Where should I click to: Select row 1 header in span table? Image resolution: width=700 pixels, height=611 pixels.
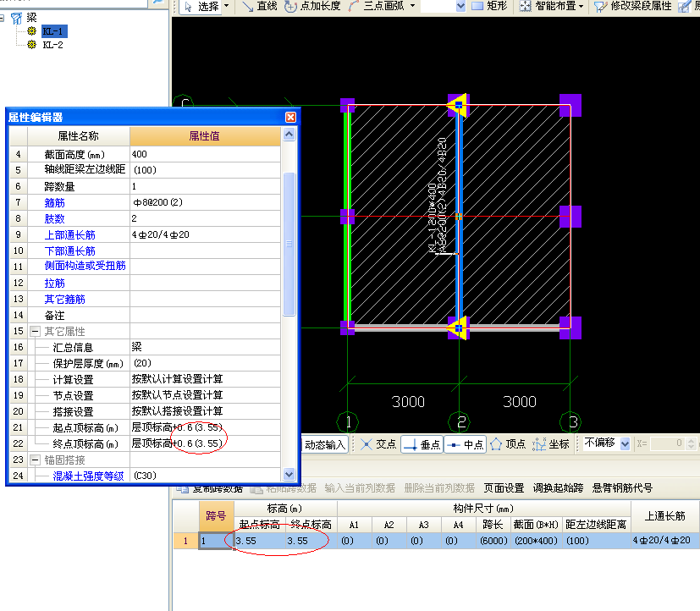click(x=185, y=541)
